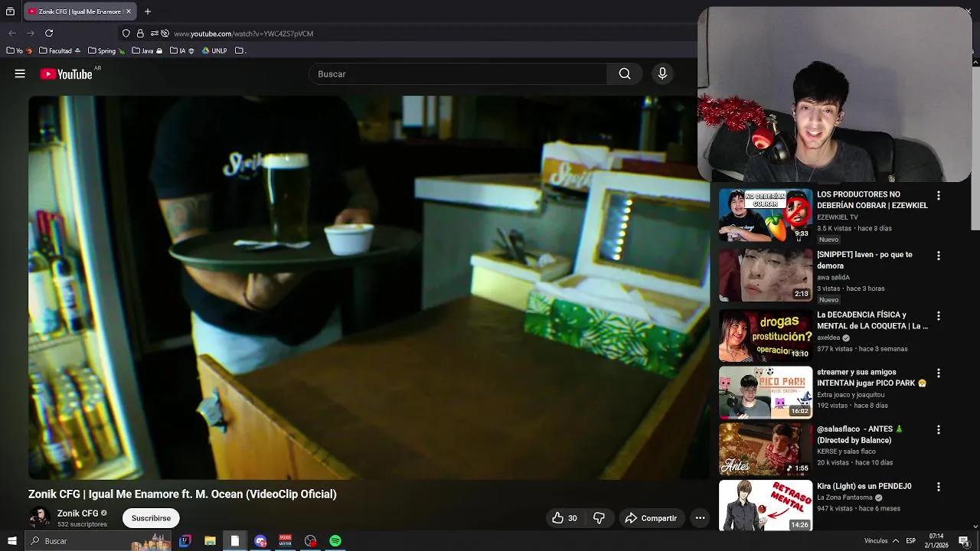980x551 pixels.
Task: Open the YouTube guide hamburger menu
Action: pyautogui.click(x=20, y=73)
